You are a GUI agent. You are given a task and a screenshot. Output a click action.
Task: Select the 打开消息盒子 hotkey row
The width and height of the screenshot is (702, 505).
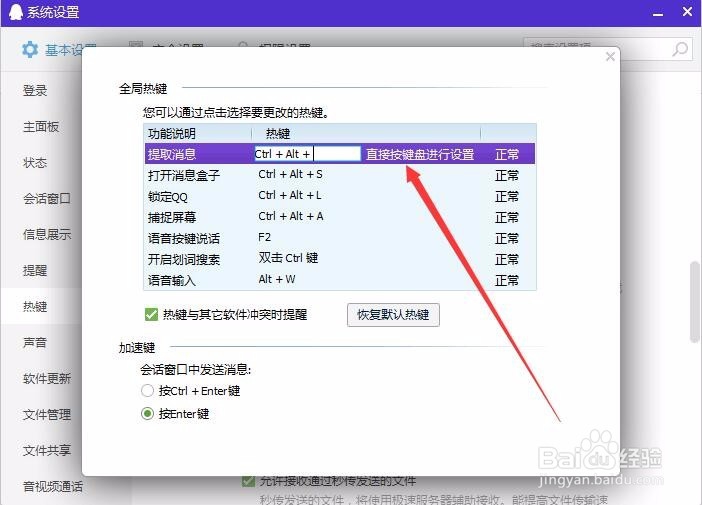340,175
